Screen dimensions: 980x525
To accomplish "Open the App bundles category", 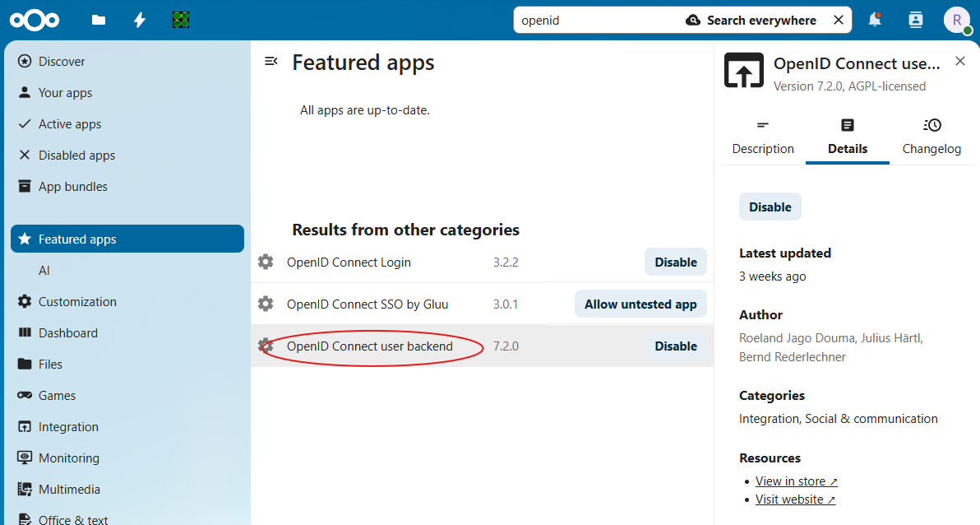I will click(72, 187).
